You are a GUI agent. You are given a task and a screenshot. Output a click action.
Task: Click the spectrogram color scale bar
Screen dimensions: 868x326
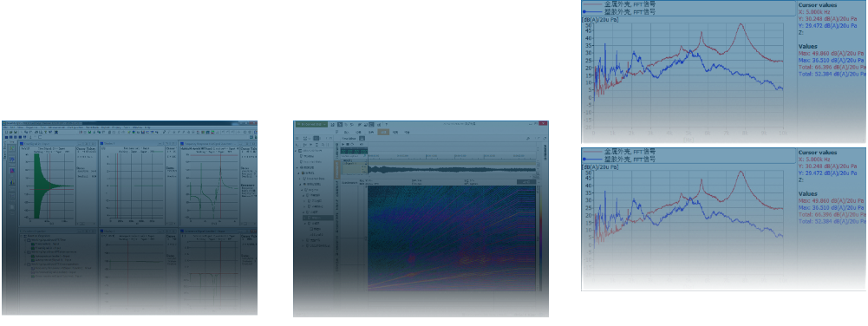538,238
